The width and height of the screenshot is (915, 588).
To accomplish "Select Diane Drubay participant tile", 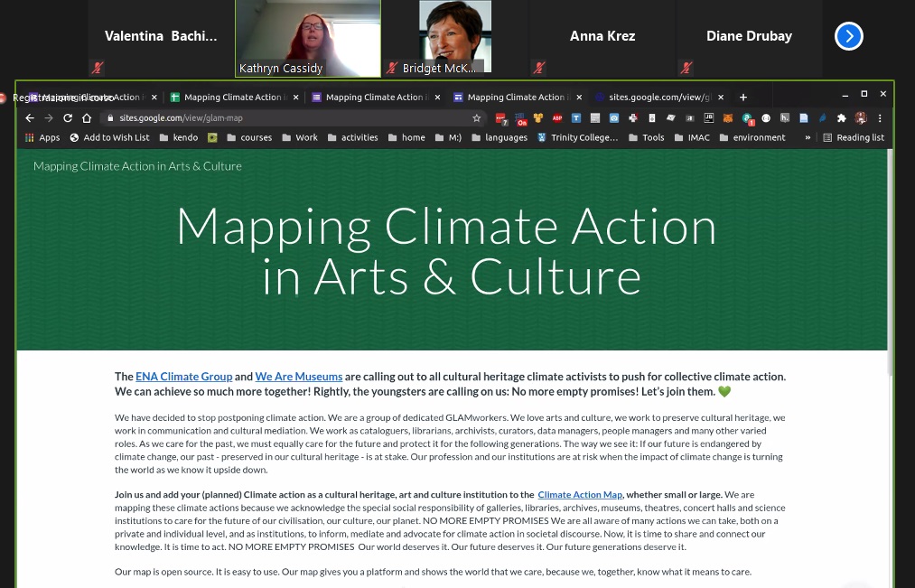I will [749, 39].
